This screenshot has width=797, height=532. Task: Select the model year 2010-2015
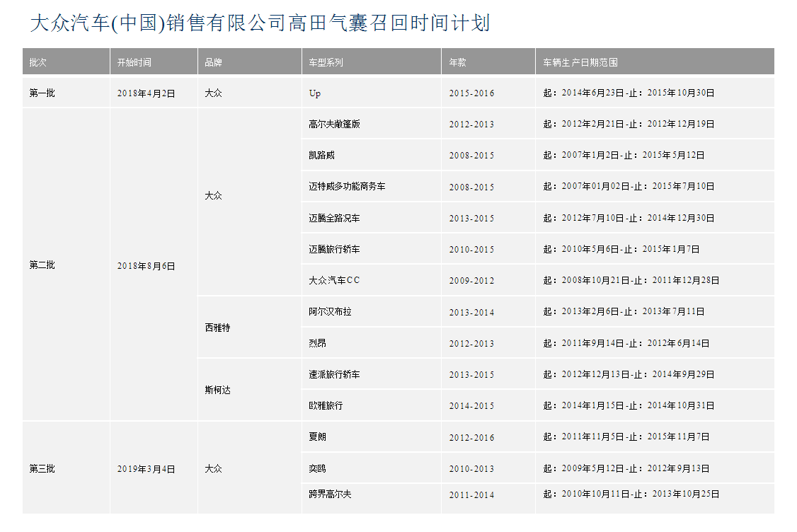click(x=471, y=250)
